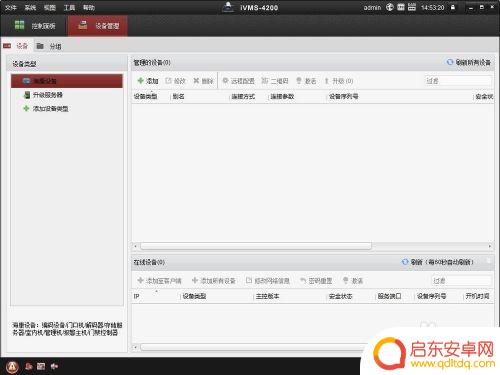
Task: Open the 文件 menu
Action: [11, 7]
